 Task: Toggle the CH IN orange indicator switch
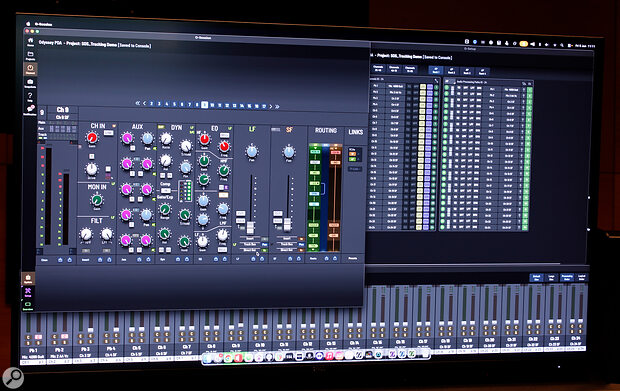point(114,127)
